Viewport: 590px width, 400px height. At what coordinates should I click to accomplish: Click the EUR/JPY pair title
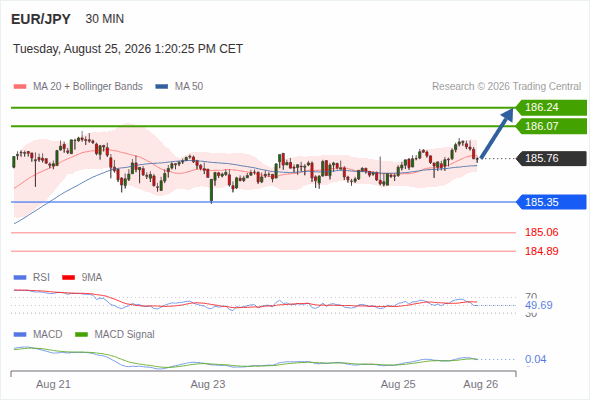(x=41, y=19)
